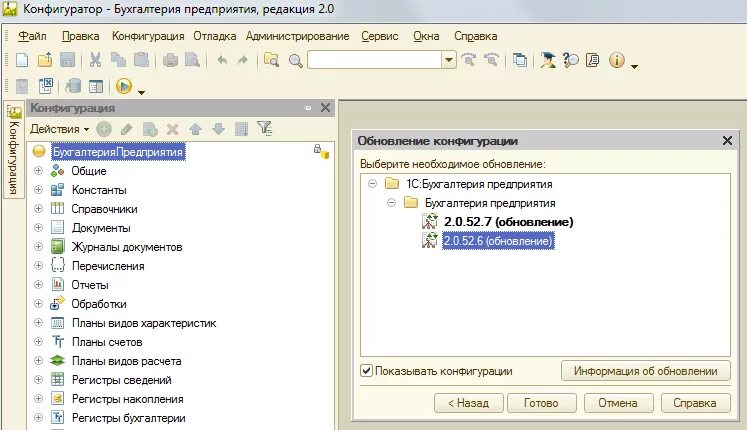The height and width of the screenshot is (430, 747).
Task: Uncheck Показывать конфигурации checkbox
Action: [366, 370]
